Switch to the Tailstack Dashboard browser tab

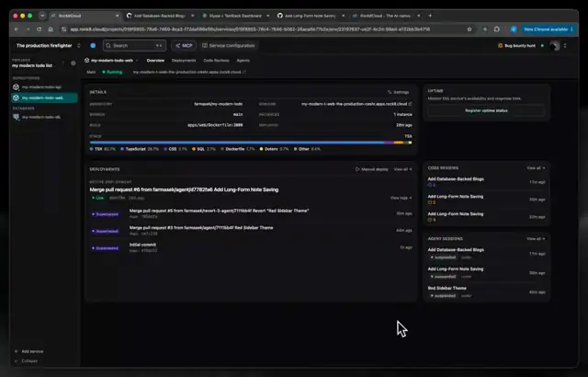coord(235,16)
